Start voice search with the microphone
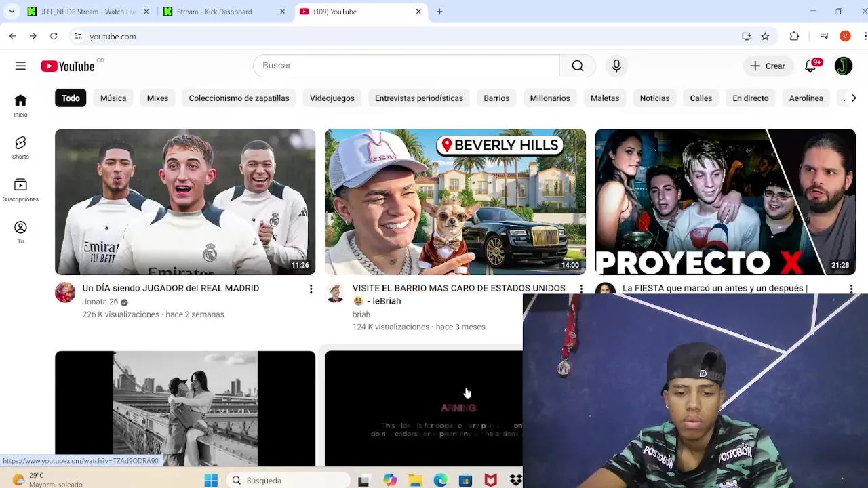 click(x=616, y=66)
